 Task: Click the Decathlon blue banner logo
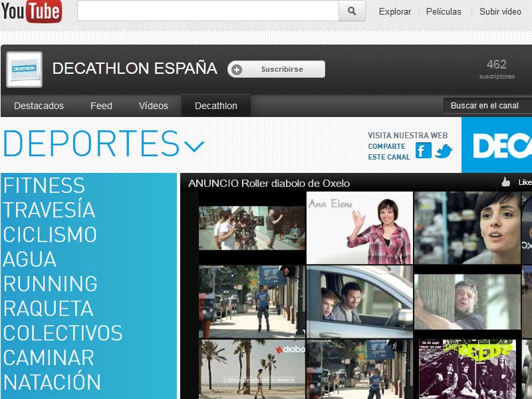coord(497,145)
